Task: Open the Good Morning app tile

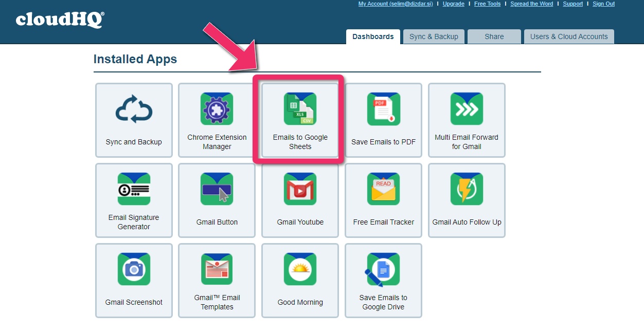Action: click(x=300, y=281)
